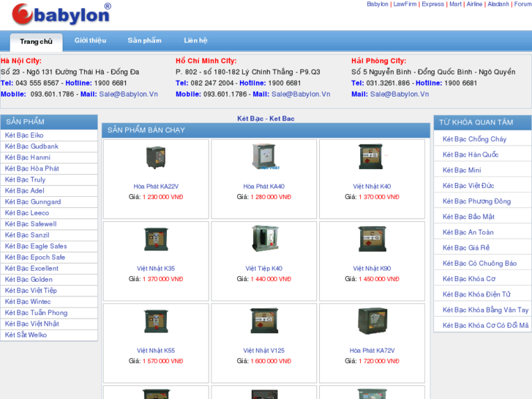Select keyword Két Bạc Mini
The width and height of the screenshot is (532, 399).
(462, 170)
